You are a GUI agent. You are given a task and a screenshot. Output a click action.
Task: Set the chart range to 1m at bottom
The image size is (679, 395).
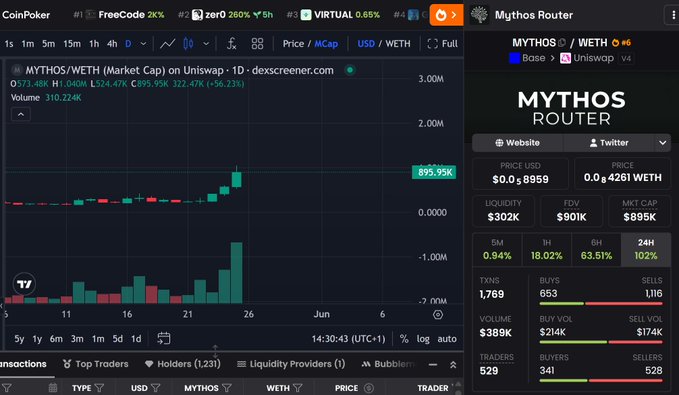(x=98, y=339)
